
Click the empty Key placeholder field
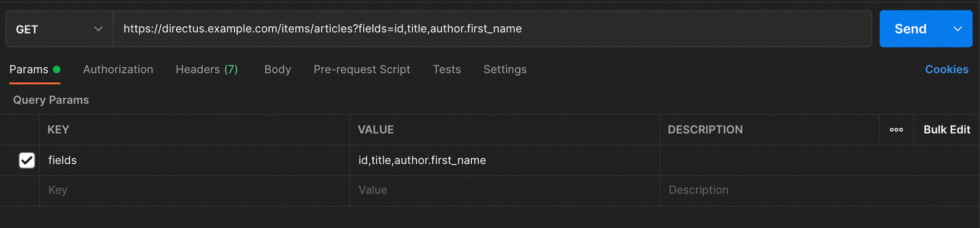pos(195,190)
